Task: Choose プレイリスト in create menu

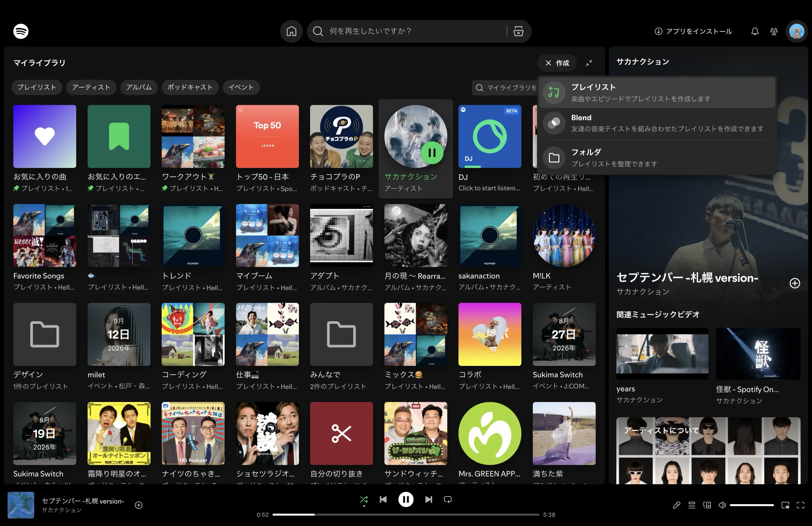Action: click(657, 93)
